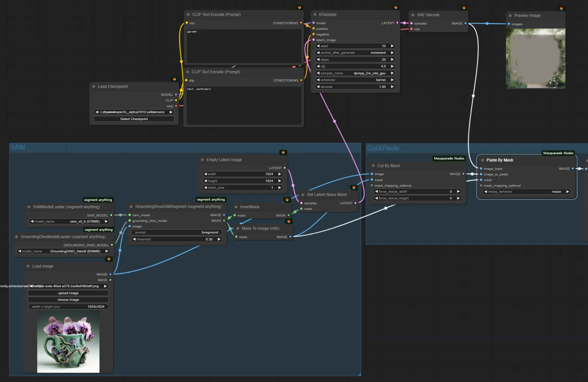
Task: Click the next-image arrow on the Load Image filename
Action: pyautogui.click(x=105, y=286)
